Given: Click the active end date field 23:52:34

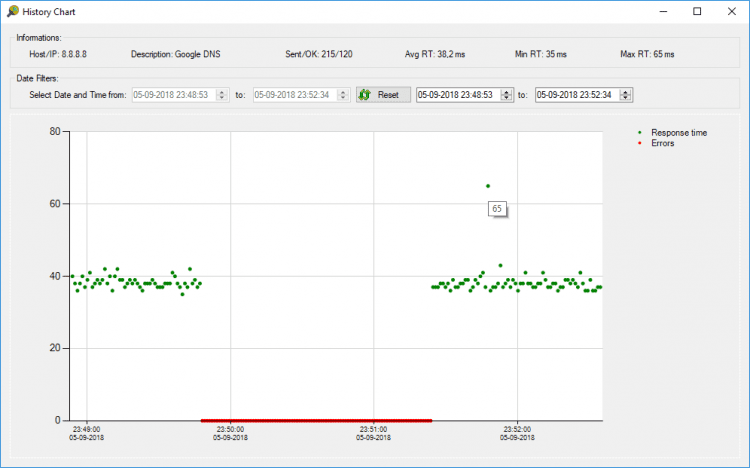Looking at the screenshot, I should pos(575,95).
